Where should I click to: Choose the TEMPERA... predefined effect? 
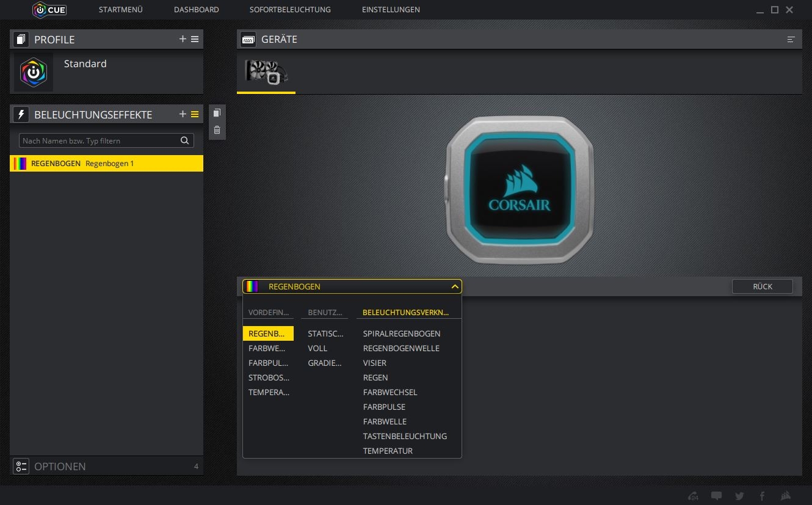(268, 392)
